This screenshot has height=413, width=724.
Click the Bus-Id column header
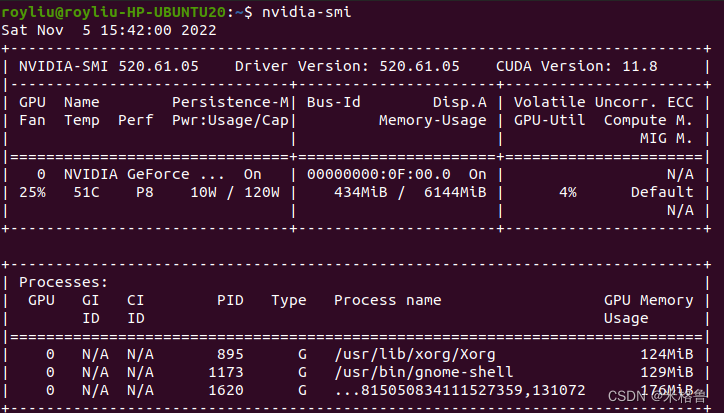(x=334, y=102)
